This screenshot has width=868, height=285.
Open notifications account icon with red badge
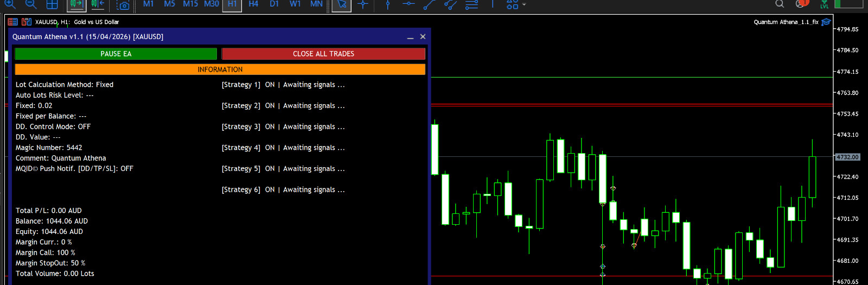tap(802, 3)
